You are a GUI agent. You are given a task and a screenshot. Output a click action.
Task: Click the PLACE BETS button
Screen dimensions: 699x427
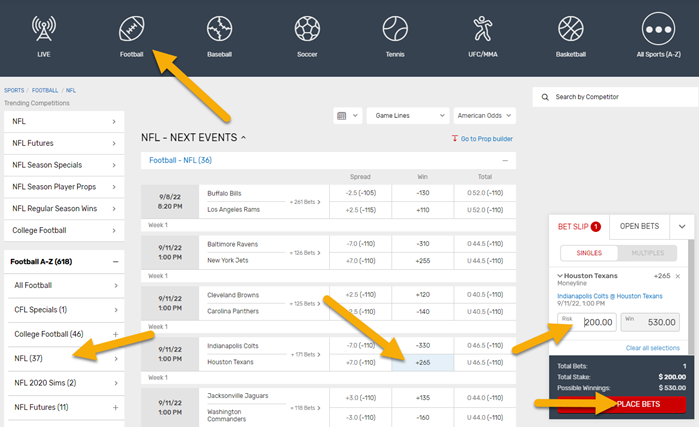(x=621, y=403)
